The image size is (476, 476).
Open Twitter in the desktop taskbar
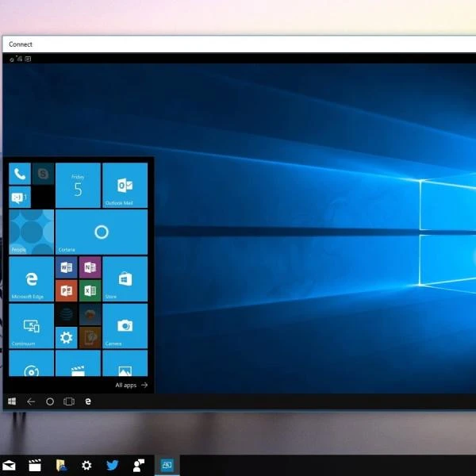(x=113, y=465)
